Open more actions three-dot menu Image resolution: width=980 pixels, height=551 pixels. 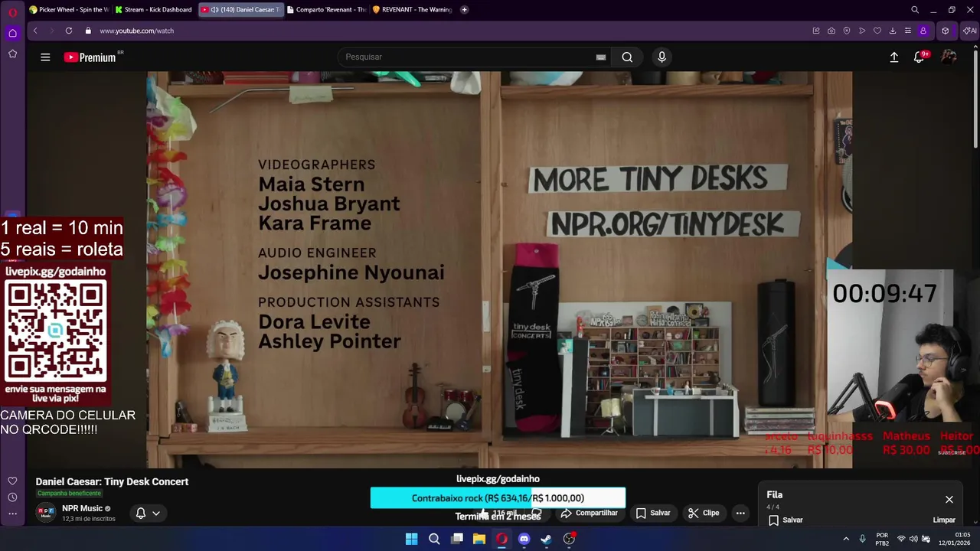pos(740,513)
